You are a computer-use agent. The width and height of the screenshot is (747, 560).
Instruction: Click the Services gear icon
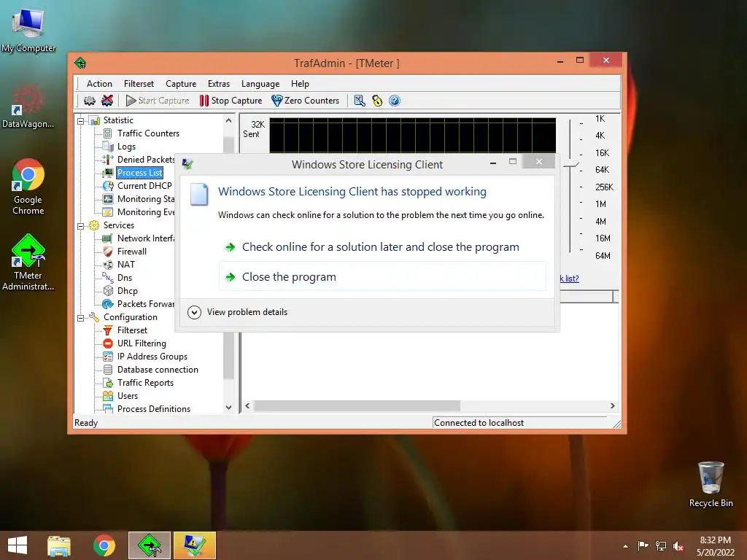coord(94,225)
